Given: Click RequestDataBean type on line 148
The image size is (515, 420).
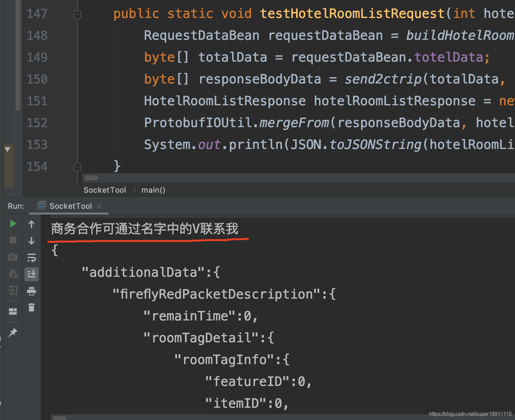Looking at the screenshot, I should point(202,36).
